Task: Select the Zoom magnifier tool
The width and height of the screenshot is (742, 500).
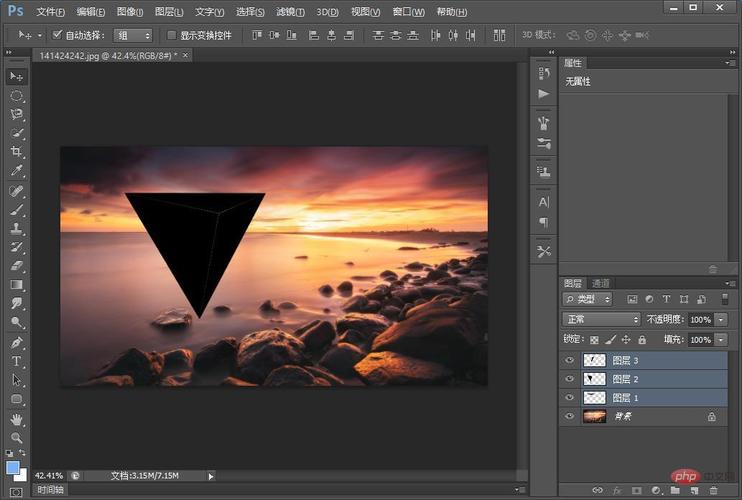Action: click(17, 438)
